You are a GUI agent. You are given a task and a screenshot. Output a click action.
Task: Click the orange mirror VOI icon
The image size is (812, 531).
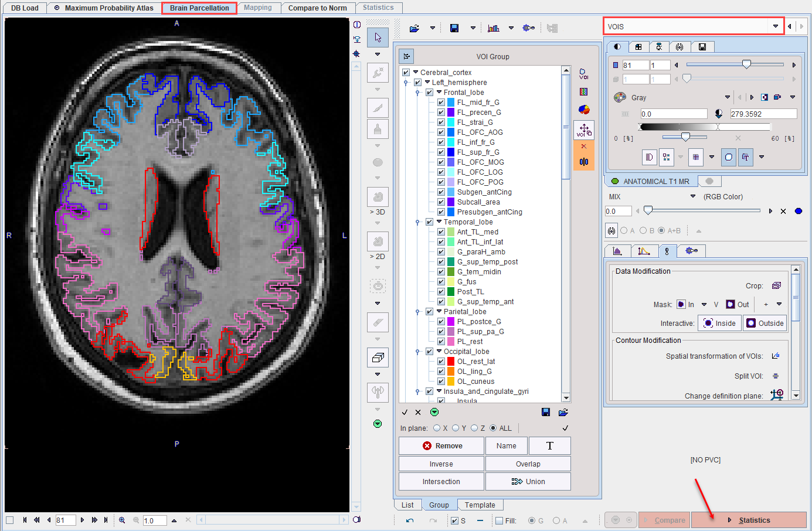pyautogui.click(x=584, y=162)
